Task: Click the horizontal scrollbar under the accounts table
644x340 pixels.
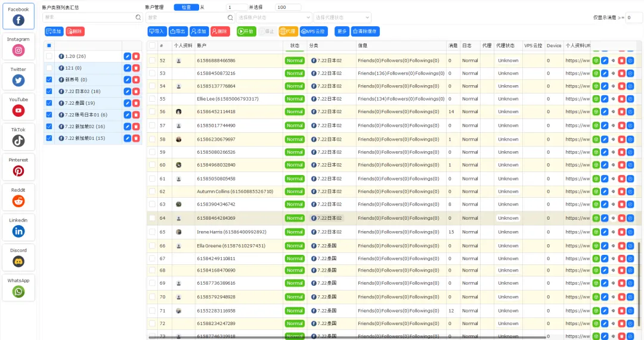Action: [347, 338]
